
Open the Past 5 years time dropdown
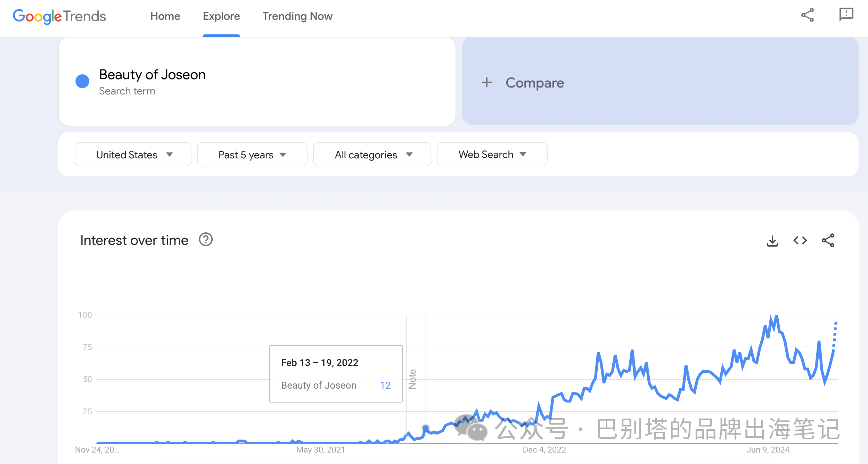(x=252, y=155)
